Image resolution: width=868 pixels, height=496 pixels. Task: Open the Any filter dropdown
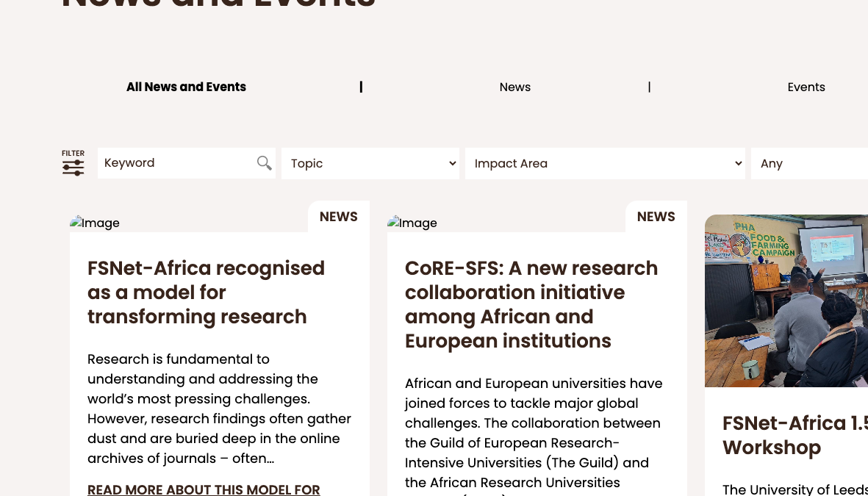point(808,163)
